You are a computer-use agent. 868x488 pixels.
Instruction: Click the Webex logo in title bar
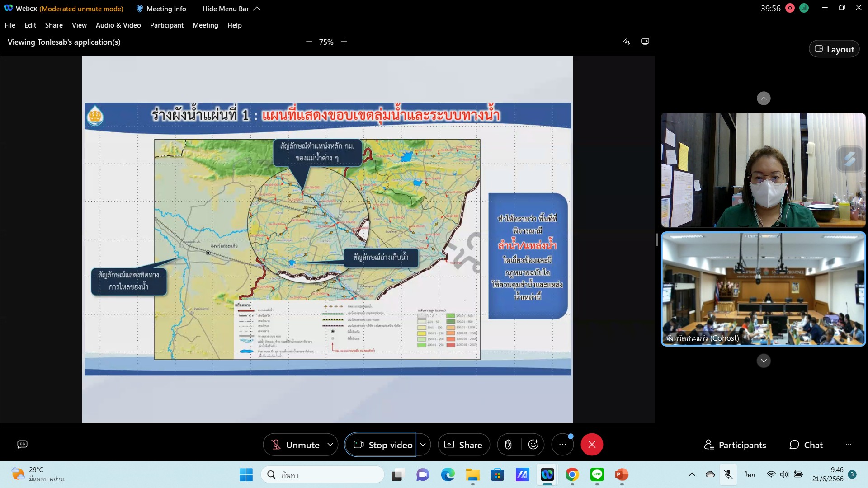9,8
